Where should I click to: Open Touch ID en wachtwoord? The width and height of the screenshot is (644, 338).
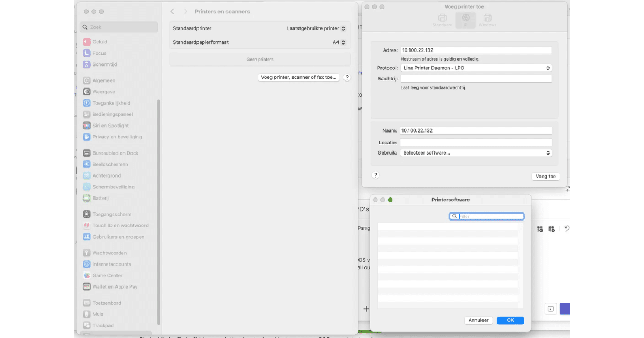click(x=120, y=225)
